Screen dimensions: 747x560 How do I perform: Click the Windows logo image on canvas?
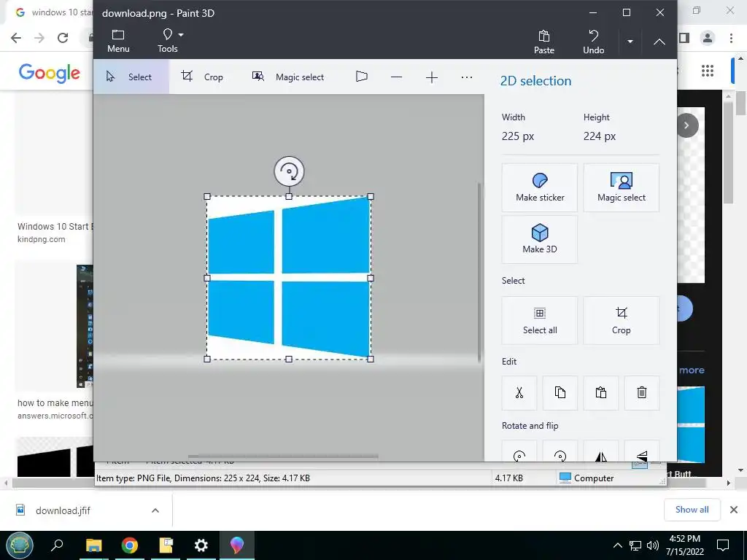coord(289,278)
